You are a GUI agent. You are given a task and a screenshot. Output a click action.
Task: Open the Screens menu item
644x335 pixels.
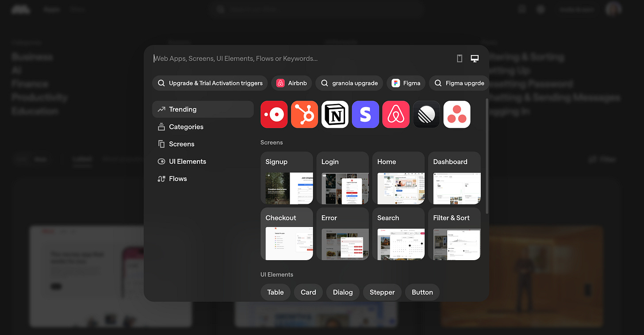click(x=203, y=144)
